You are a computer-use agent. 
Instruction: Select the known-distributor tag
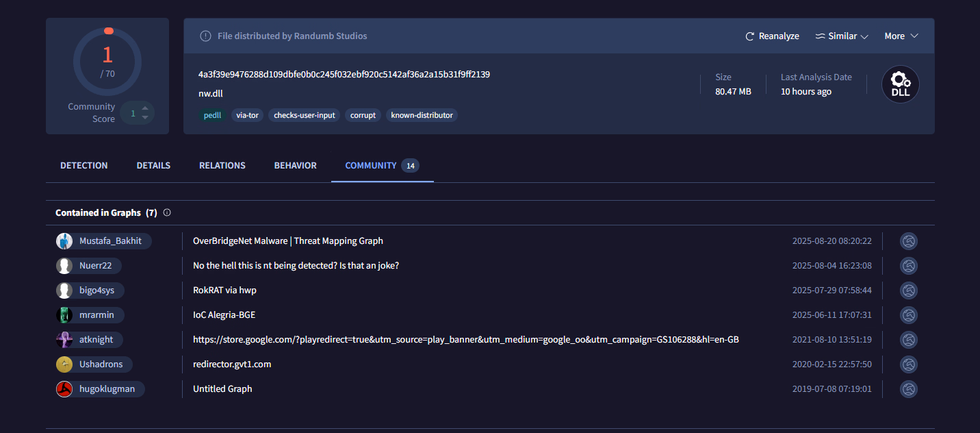click(x=422, y=115)
